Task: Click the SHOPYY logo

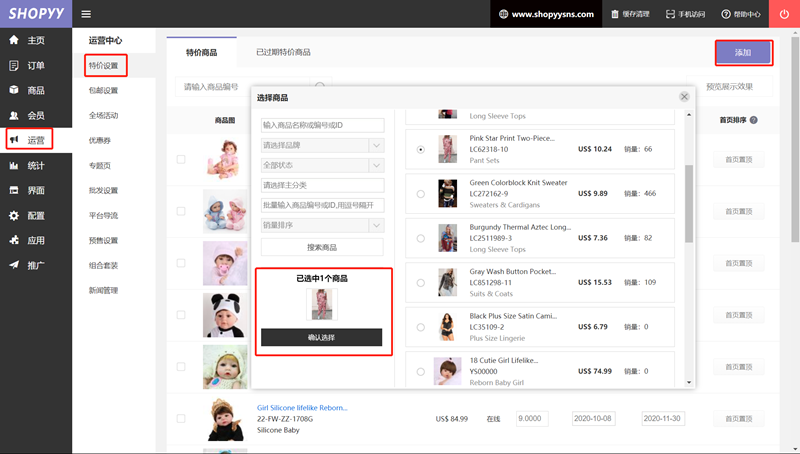Action: [x=36, y=14]
